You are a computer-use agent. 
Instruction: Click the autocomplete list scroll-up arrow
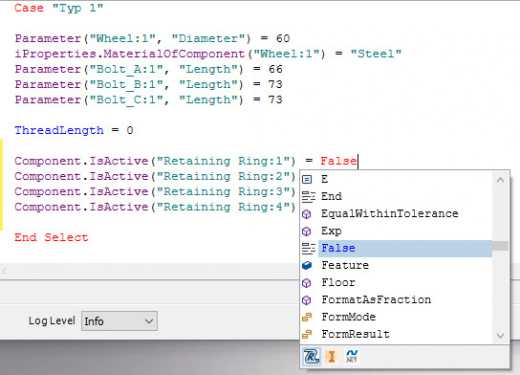pyautogui.click(x=500, y=180)
